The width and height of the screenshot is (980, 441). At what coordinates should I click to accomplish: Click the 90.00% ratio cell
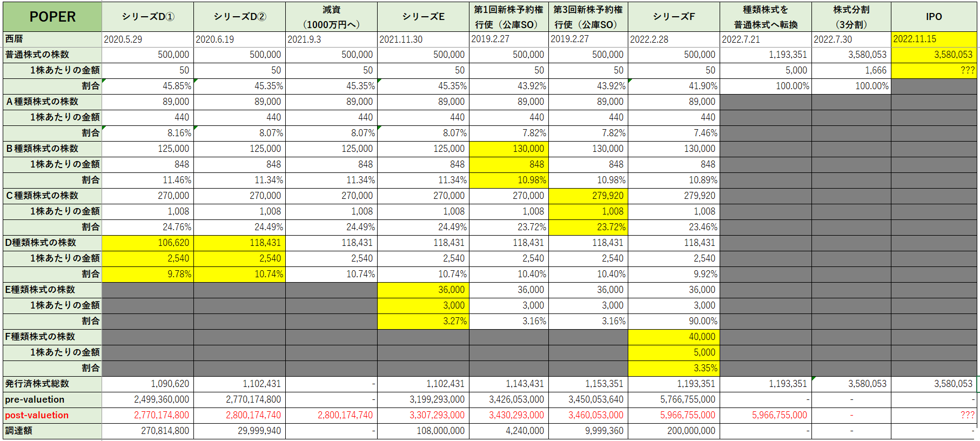tap(674, 321)
